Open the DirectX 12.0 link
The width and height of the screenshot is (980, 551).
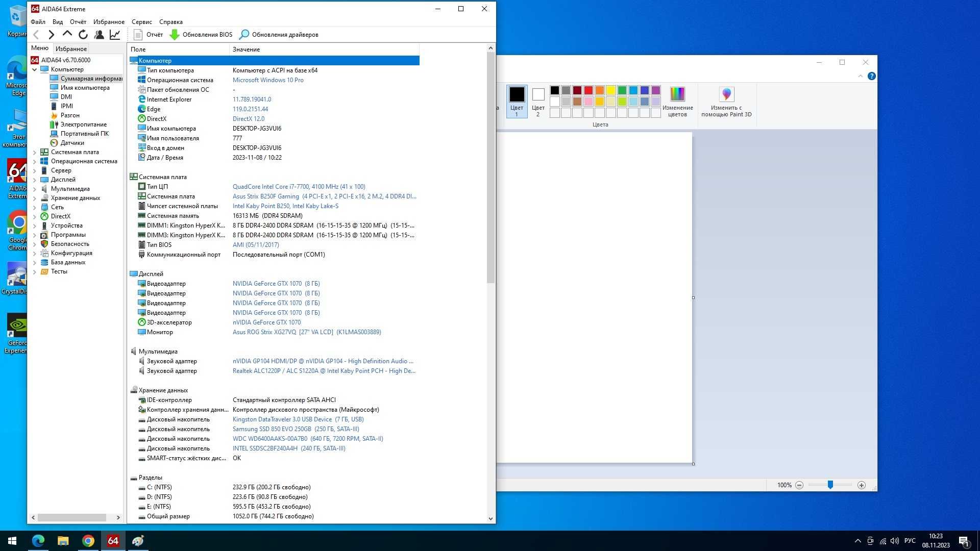tap(249, 119)
